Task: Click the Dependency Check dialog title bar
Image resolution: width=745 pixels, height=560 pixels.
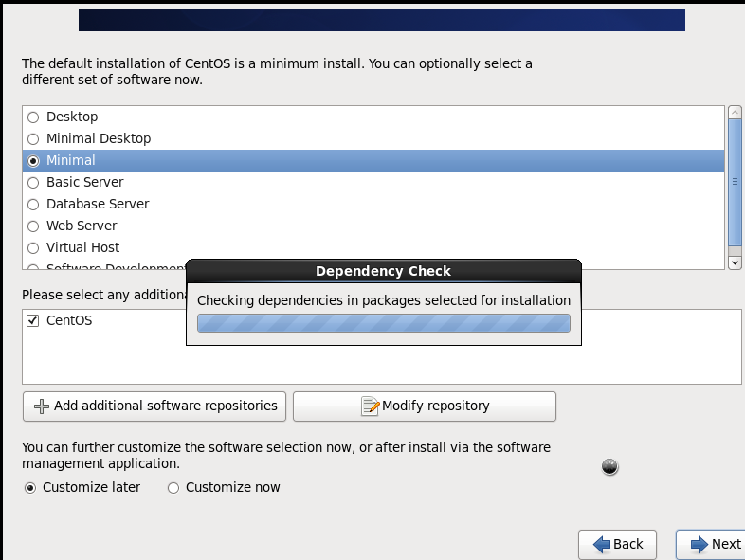Action: pos(383,271)
